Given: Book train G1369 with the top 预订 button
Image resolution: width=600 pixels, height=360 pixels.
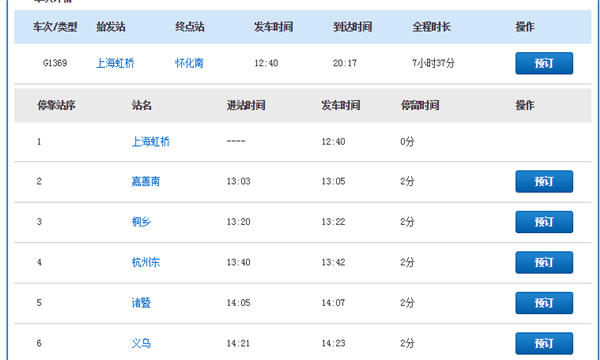Looking at the screenshot, I should coord(544,63).
